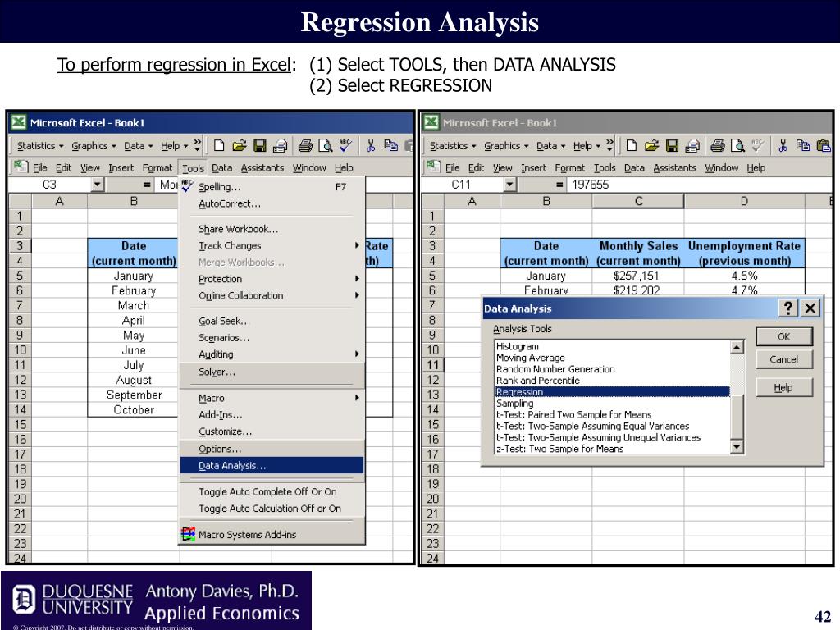Click Cancel in Data Analysis dialog
The height and width of the screenshot is (630, 840).
783,359
